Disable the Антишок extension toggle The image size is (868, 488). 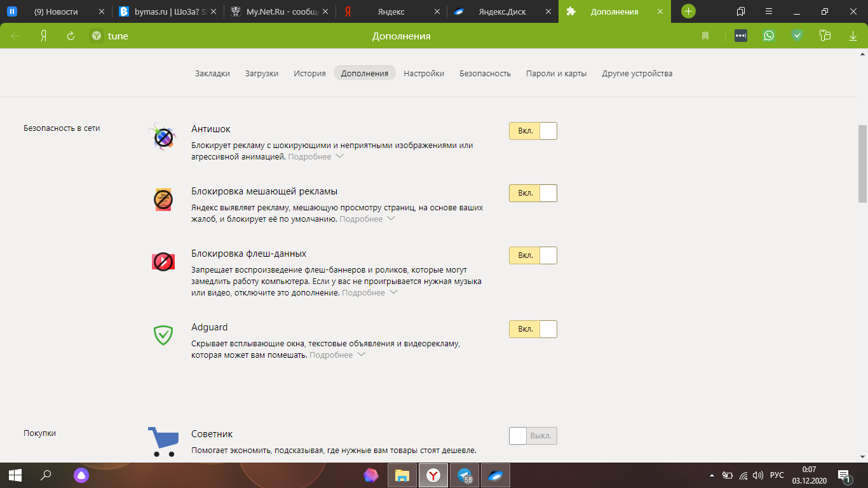pyautogui.click(x=532, y=131)
